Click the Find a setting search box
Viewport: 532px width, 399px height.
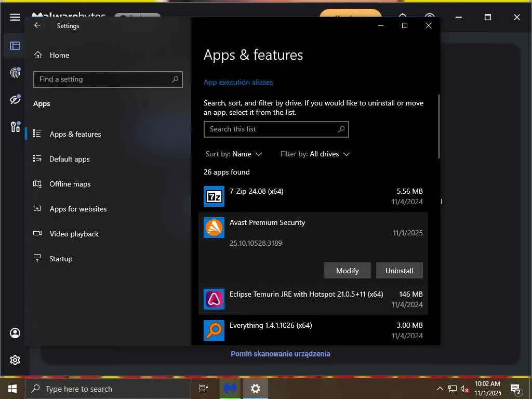tap(108, 79)
